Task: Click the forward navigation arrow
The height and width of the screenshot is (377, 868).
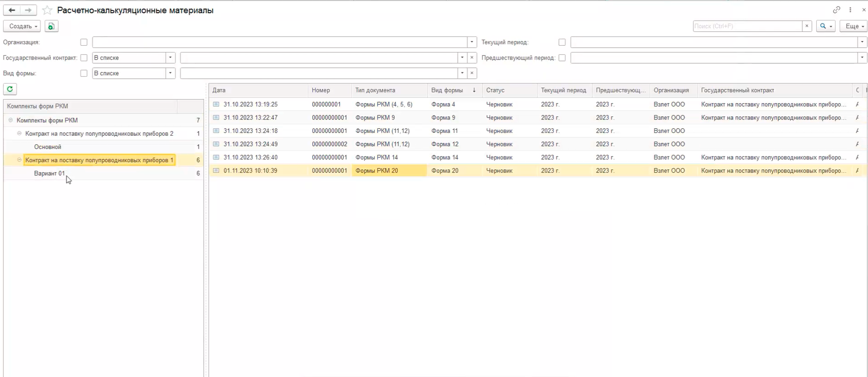Action: point(28,10)
